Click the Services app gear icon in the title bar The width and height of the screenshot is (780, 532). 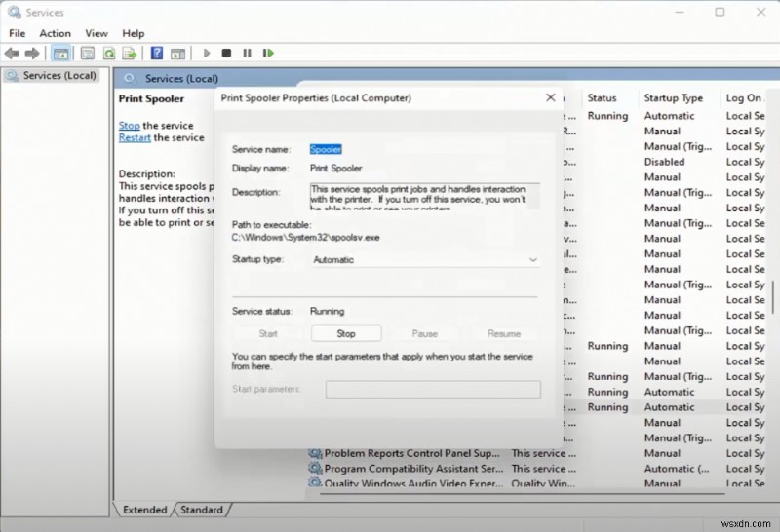click(x=14, y=12)
